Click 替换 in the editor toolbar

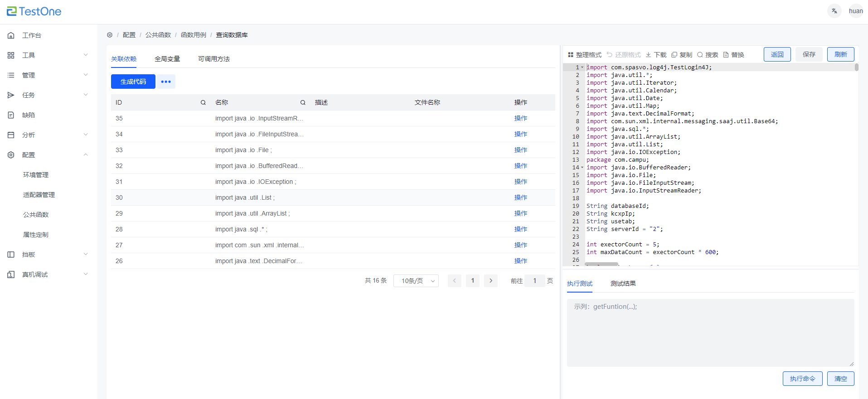point(733,55)
